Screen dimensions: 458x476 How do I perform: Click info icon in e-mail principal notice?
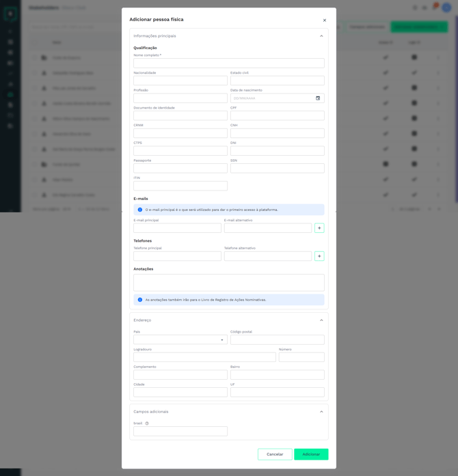tap(140, 210)
